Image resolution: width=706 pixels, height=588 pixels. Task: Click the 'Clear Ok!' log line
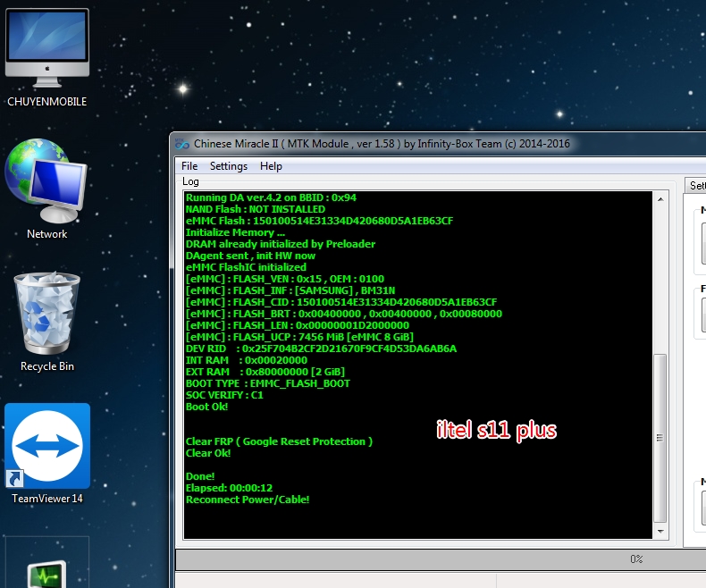point(208,453)
